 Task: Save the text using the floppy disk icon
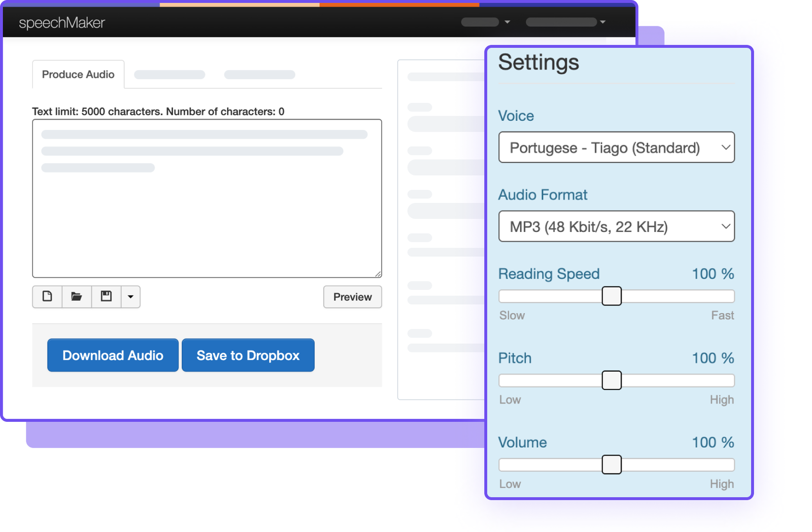[x=106, y=297]
